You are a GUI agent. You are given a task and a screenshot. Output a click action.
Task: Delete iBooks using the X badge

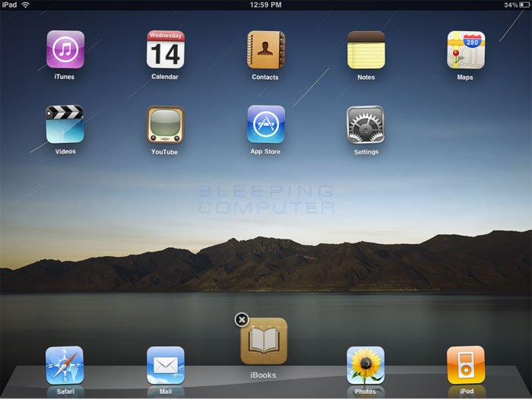pos(242,319)
